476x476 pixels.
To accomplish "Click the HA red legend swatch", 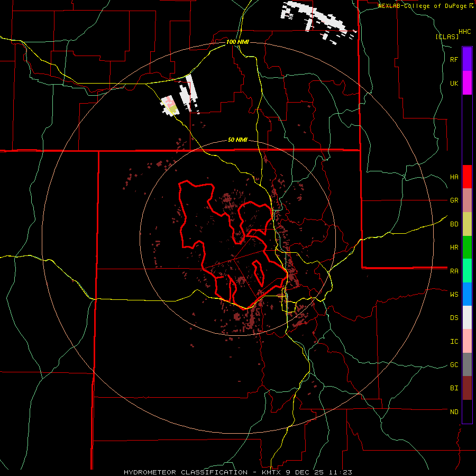I will [467, 177].
